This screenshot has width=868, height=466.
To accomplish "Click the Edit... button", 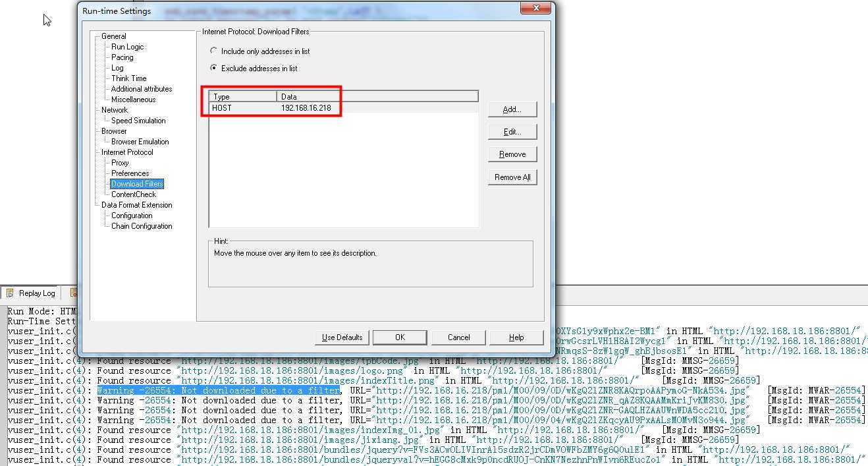I will (x=512, y=132).
